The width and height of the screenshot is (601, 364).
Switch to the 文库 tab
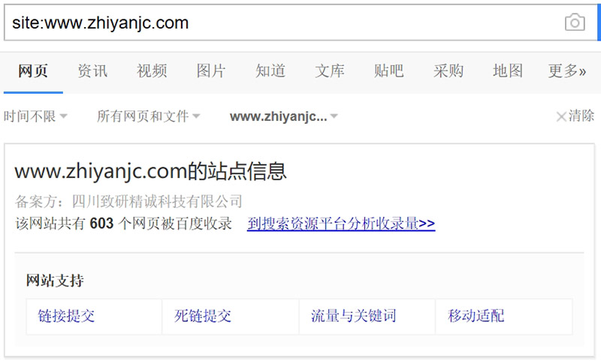pos(330,71)
